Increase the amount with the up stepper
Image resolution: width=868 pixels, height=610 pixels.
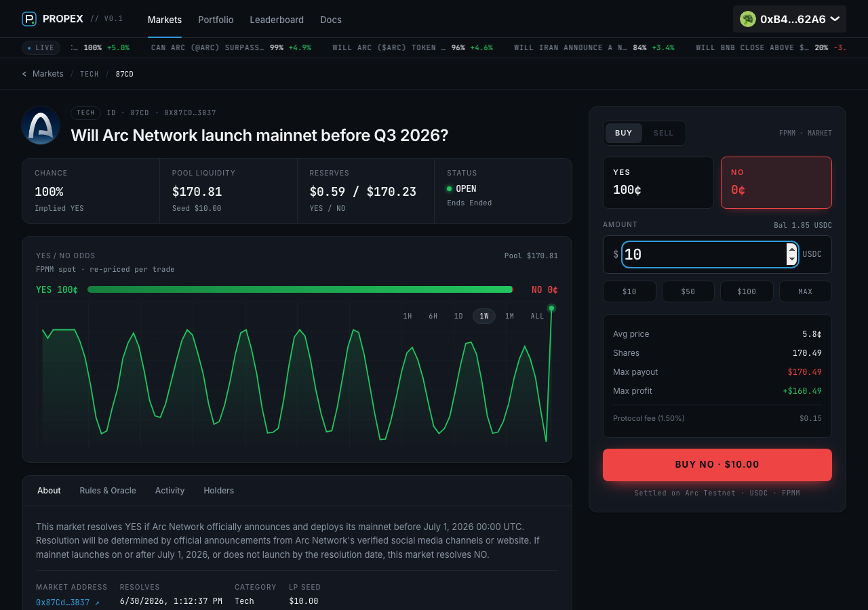(791, 249)
